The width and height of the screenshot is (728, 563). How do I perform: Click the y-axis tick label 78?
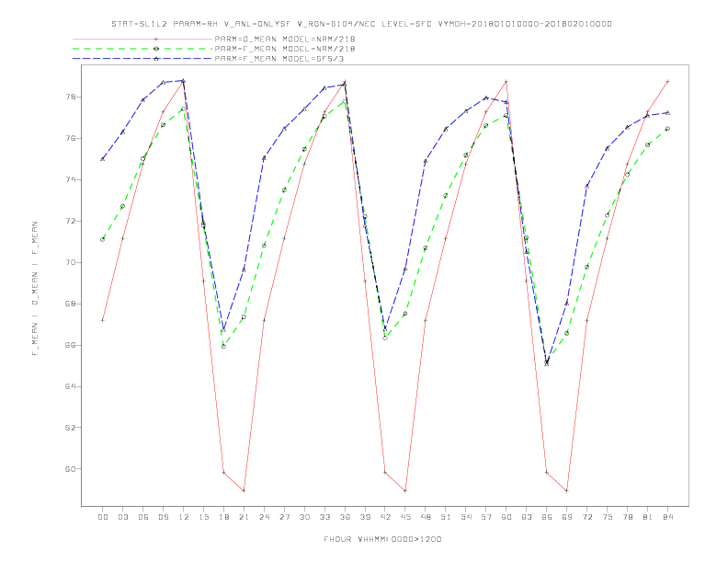click(x=70, y=98)
